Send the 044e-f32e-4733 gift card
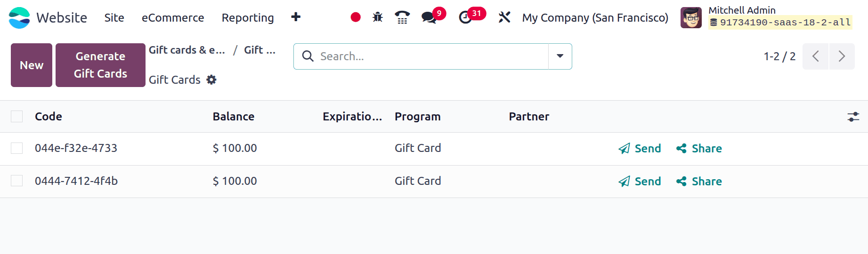The height and width of the screenshot is (254, 868). (640, 149)
